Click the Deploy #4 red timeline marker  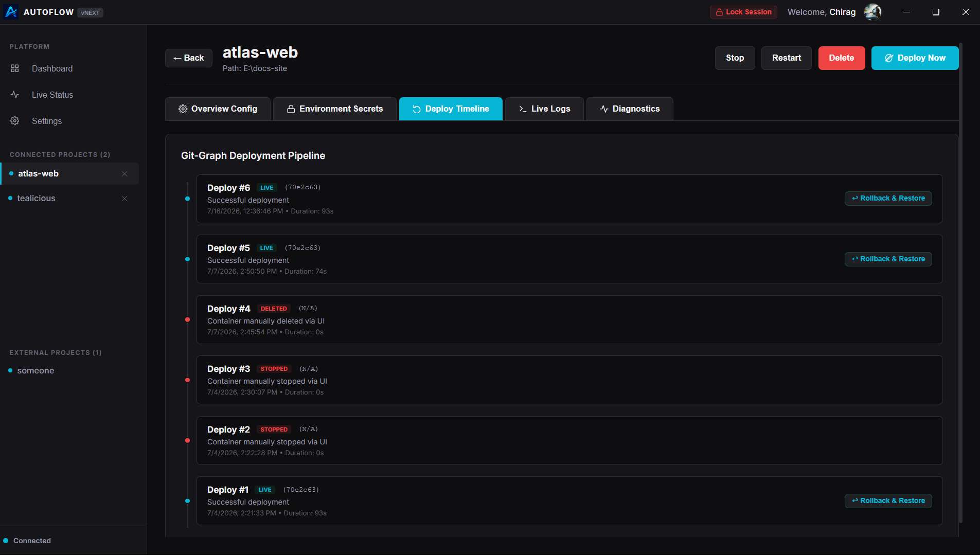point(187,320)
